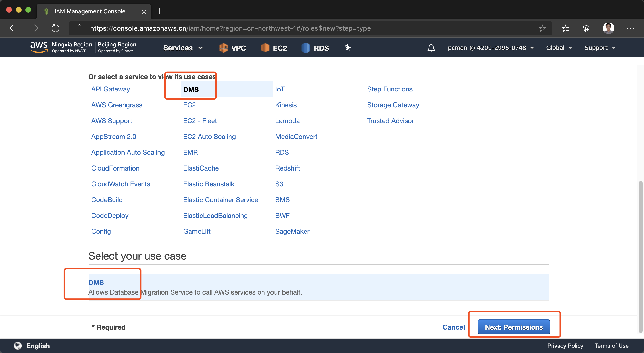644x353 pixels.
Task: Open a new browser tab
Action: pyautogui.click(x=159, y=11)
